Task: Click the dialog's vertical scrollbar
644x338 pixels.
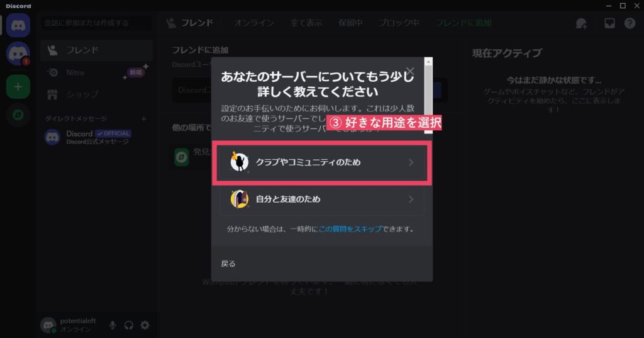Action: click(x=428, y=96)
